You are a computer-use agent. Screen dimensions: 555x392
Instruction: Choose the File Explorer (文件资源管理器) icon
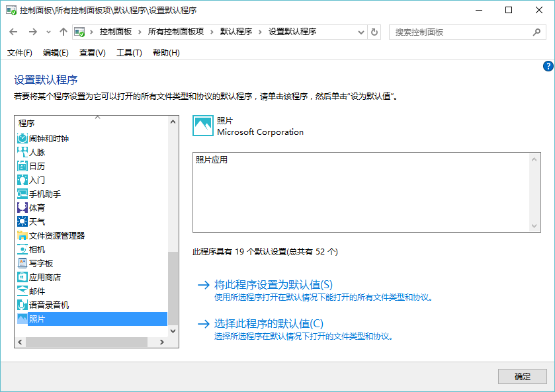pyautogui.click(x=22, y=235)
